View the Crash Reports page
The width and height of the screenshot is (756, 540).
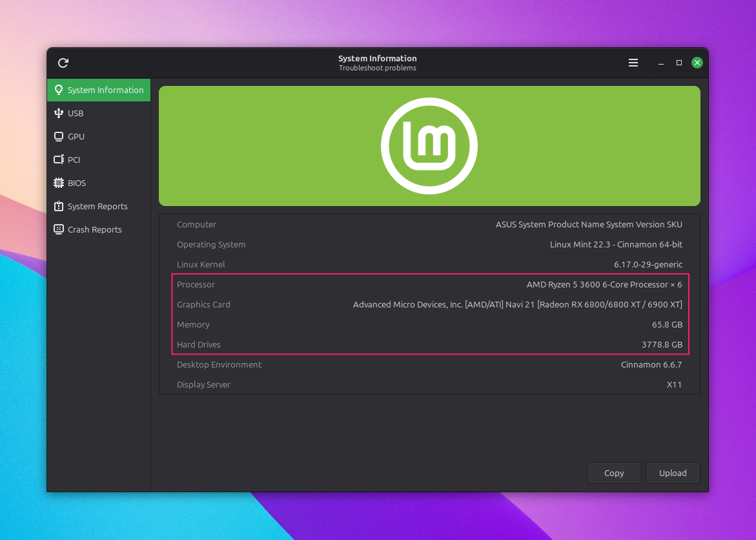(99, 229)
